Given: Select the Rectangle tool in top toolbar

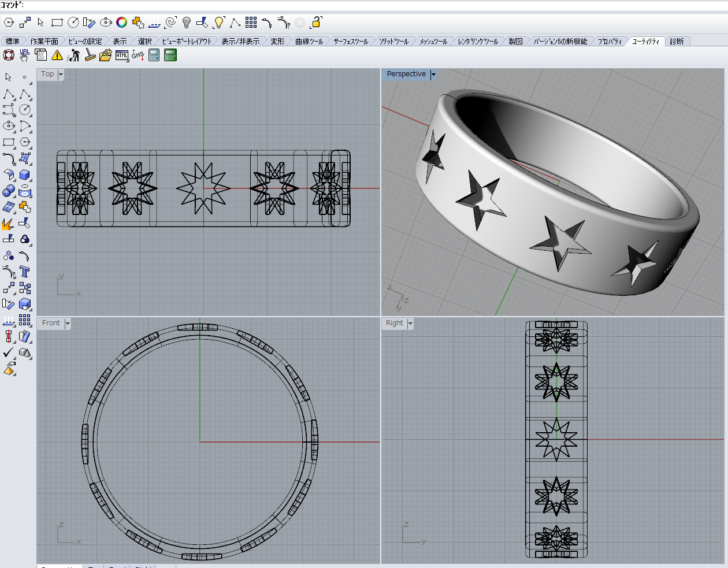Looking at the screenshot, I should (57, 23).
